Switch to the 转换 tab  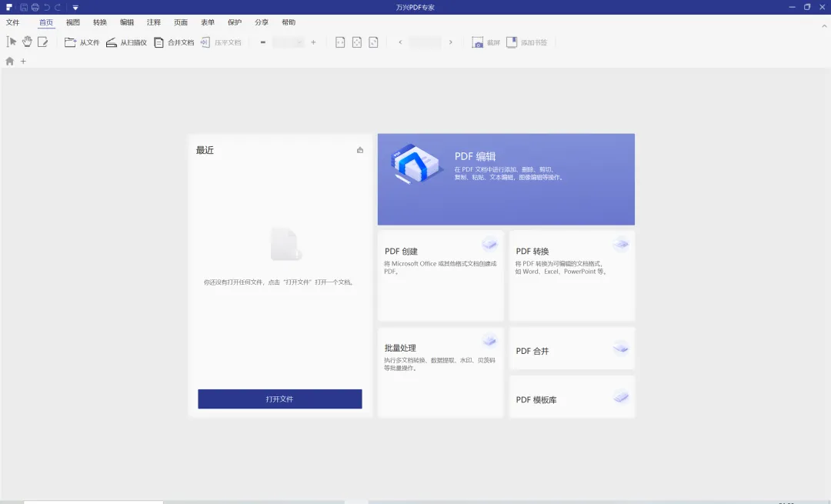[x=100, y=22]
